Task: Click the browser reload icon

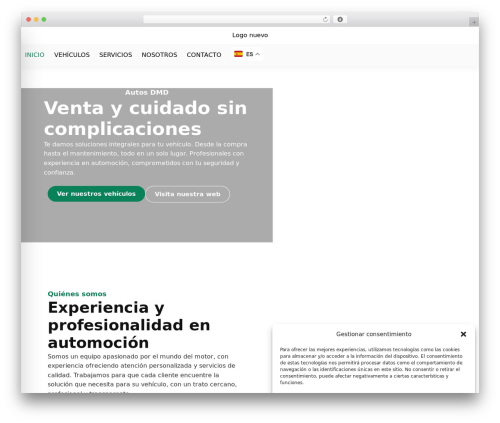Action: [325, 20]
